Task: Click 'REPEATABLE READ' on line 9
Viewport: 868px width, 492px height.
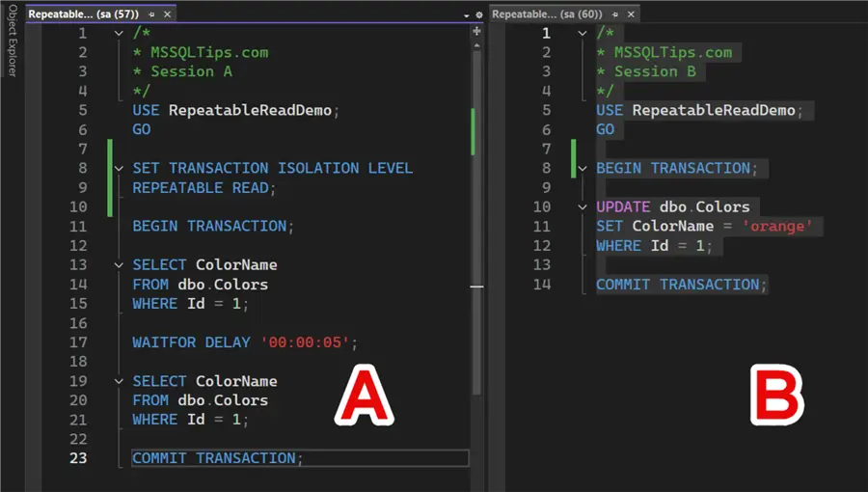Action: pos(201,187)
